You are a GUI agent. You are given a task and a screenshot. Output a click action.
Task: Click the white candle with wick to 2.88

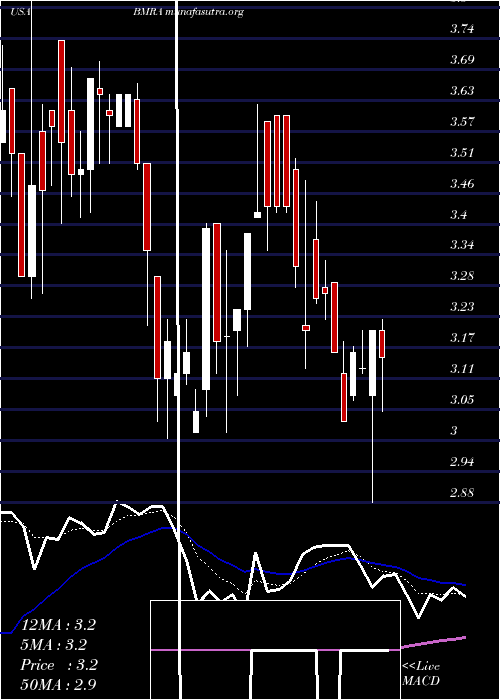pyautogui.click(x=372, y=363)
